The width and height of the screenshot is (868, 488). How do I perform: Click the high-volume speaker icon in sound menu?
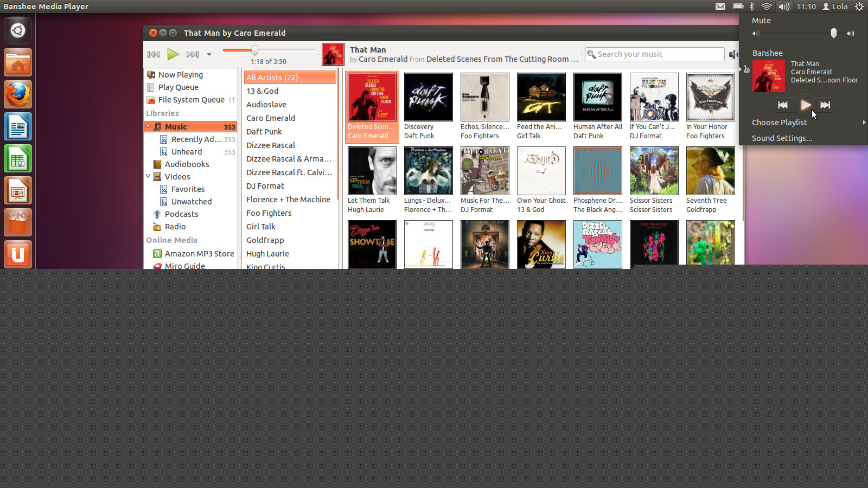click(851, 34)
